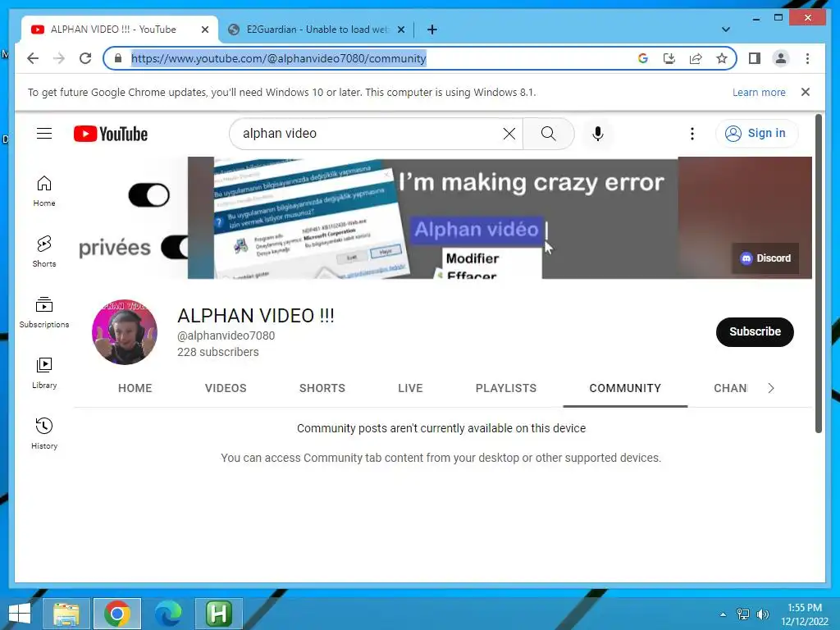Viewport: 840px width, 630px height.
Task: Clear the search box with the X icon
Action: (x=509, y=134)
